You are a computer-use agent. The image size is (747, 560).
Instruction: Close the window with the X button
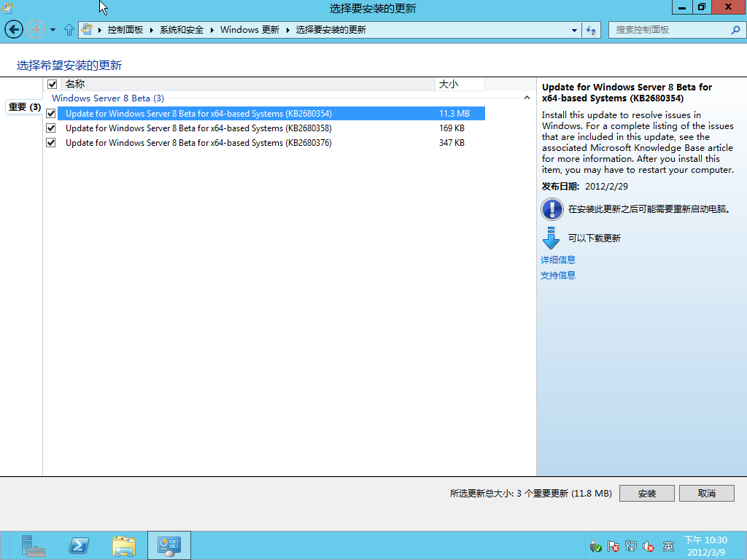click(x=729, y=7)
